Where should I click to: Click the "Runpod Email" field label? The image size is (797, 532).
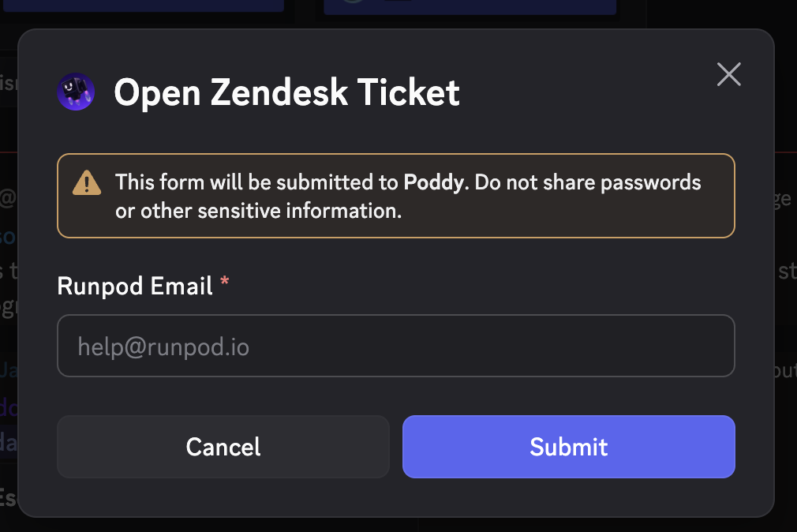(x=135, y=286)
